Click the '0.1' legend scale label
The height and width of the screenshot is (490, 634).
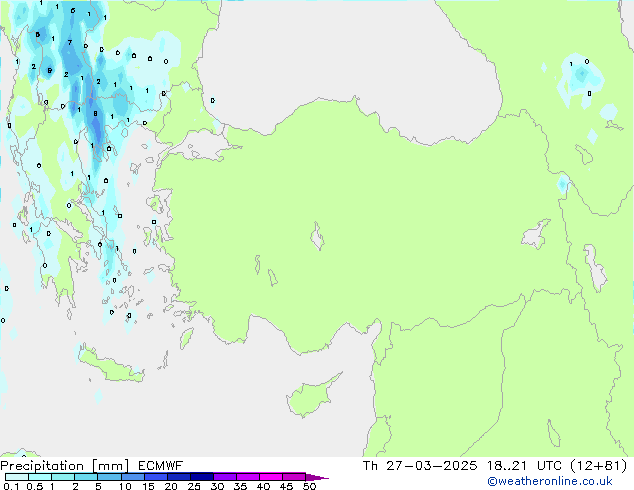coord(11,486)
